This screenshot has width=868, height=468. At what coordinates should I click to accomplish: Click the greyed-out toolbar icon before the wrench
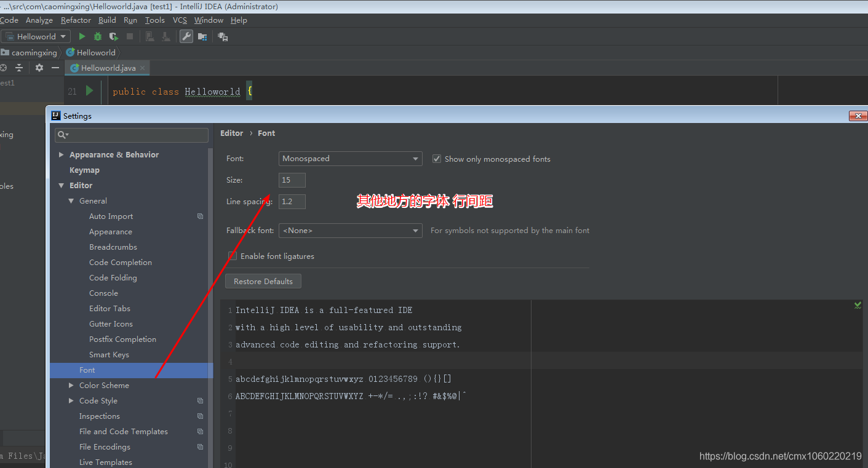[x=165, y=37]
